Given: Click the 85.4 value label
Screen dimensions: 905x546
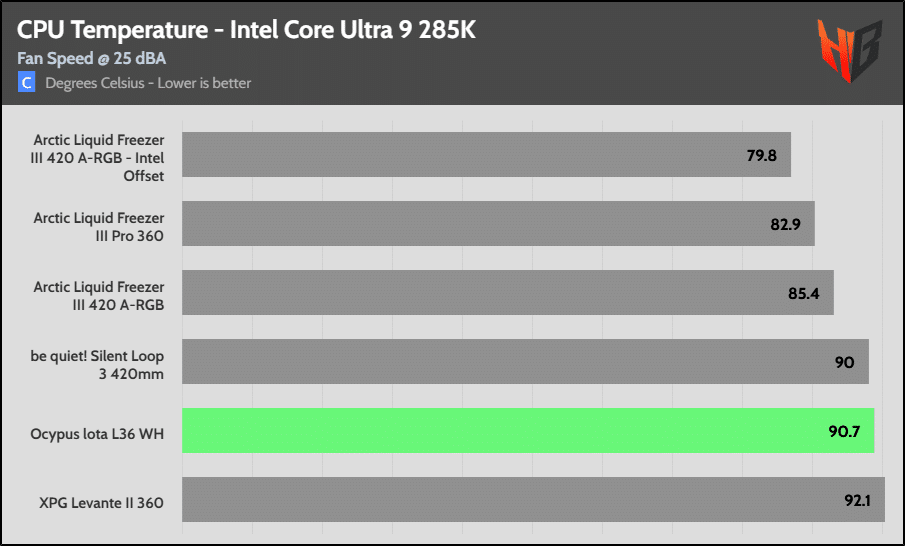Looking at the screenshot, I should click(804, 293).
